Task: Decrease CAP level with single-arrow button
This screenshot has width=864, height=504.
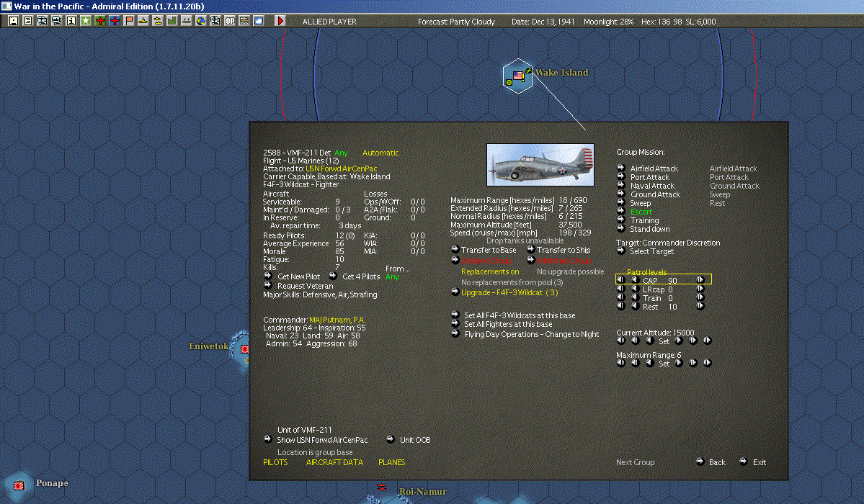Action: click(635, 280)
